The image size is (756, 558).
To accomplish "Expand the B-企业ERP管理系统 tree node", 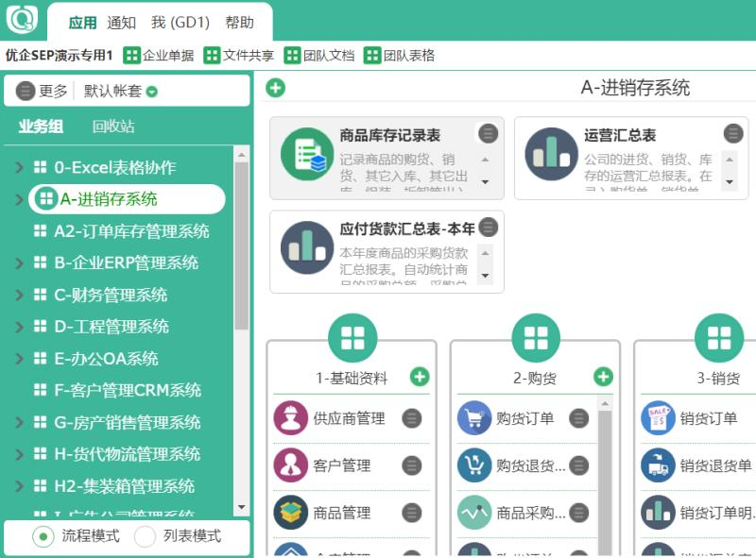I will pos(19,263).
